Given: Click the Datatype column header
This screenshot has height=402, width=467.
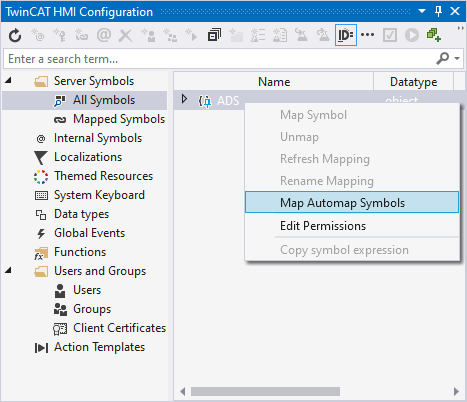Looking at the screenshot, I should point(413,82).
